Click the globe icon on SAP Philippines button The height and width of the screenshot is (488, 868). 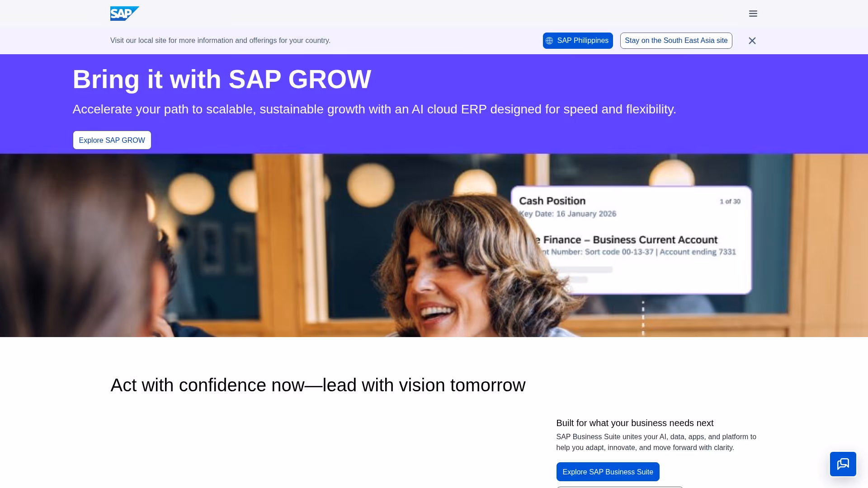pyautogui.click(x=550, y=40)
